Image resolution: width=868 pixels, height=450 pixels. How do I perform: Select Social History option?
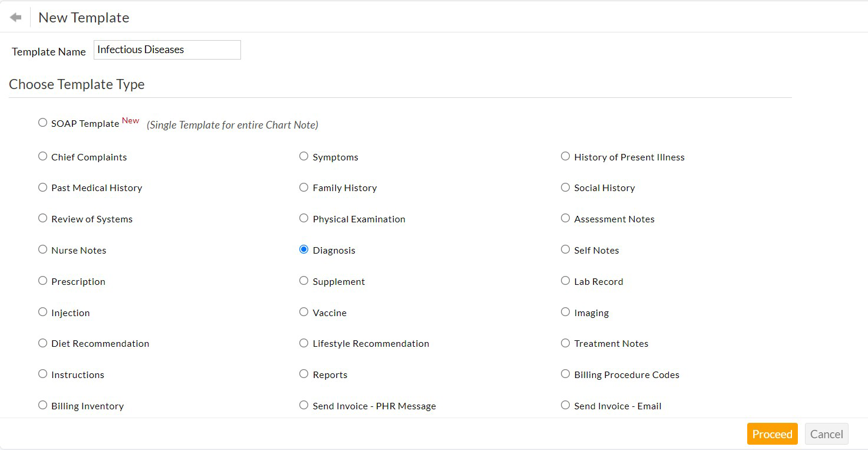[x=565, y=187]
